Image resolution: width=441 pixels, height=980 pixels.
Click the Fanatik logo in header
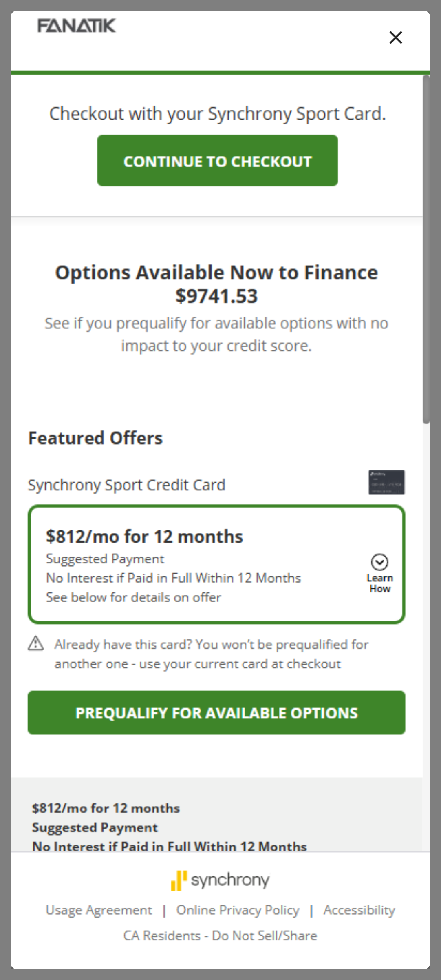coord(77,26)
